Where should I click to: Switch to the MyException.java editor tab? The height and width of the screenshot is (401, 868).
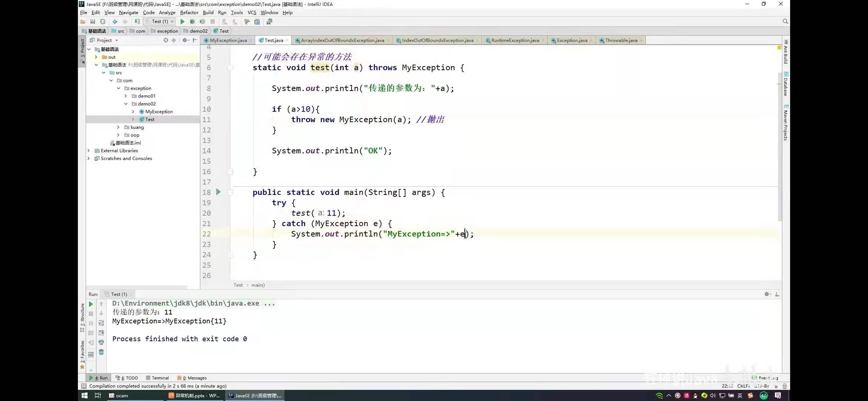click(x=228, y=40)
